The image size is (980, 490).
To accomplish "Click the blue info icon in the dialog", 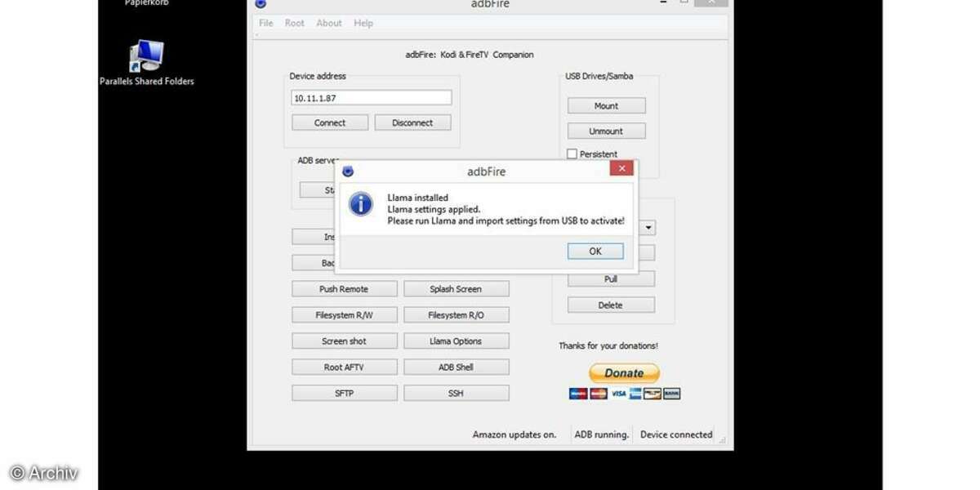I will click(x=361, y=204).
